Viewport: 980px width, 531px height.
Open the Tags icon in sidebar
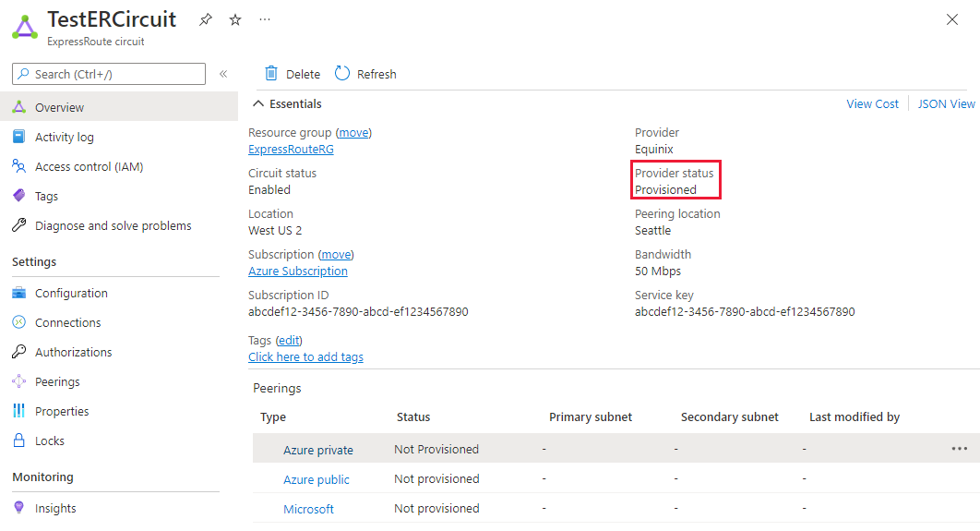click(18, 196)
